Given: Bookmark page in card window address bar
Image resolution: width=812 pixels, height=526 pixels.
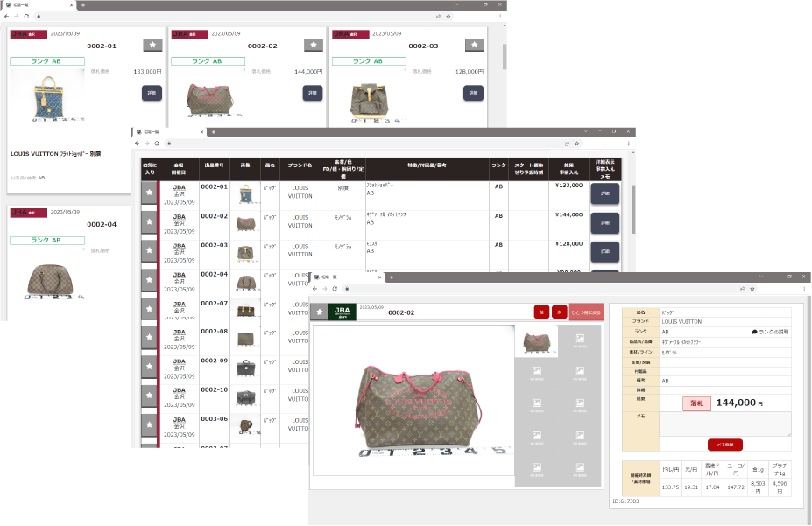Looking at the screenshot, I should click(448, 16).
